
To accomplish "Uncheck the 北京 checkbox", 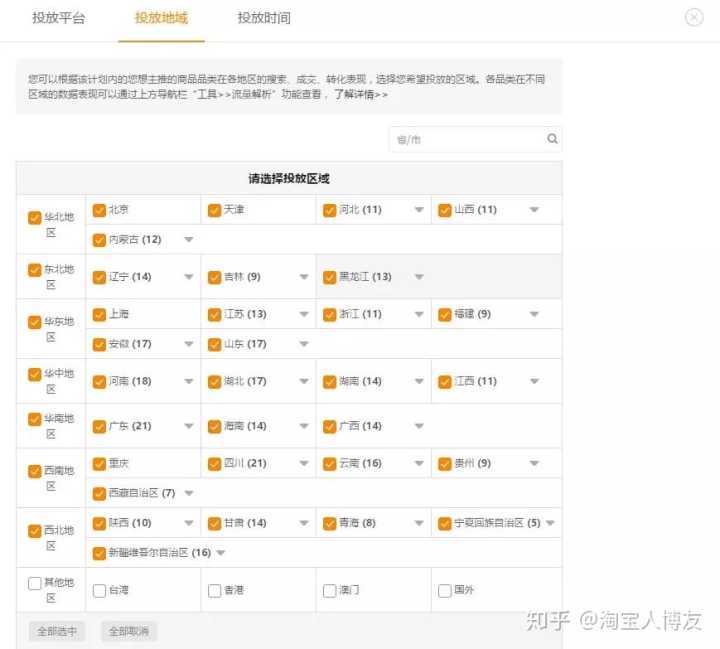I will 99,210.
